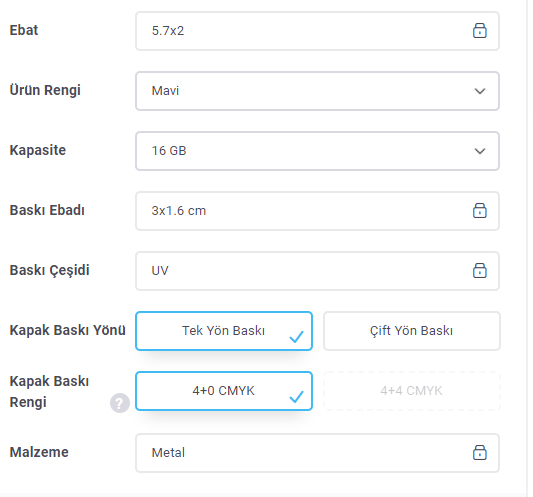Expand the chevron arrow of Ürün Rengi
This screenshot has width=533, height=497.
click(479, 91)
